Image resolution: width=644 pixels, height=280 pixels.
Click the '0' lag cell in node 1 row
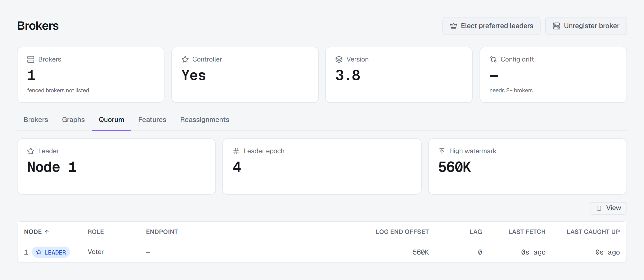pyautogui.click(x=480, y=252)
